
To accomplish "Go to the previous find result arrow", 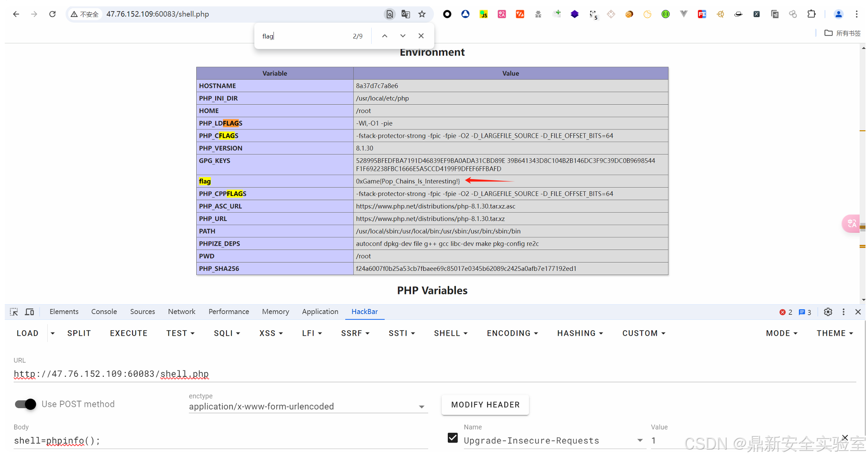I will [x=385, y=36].
